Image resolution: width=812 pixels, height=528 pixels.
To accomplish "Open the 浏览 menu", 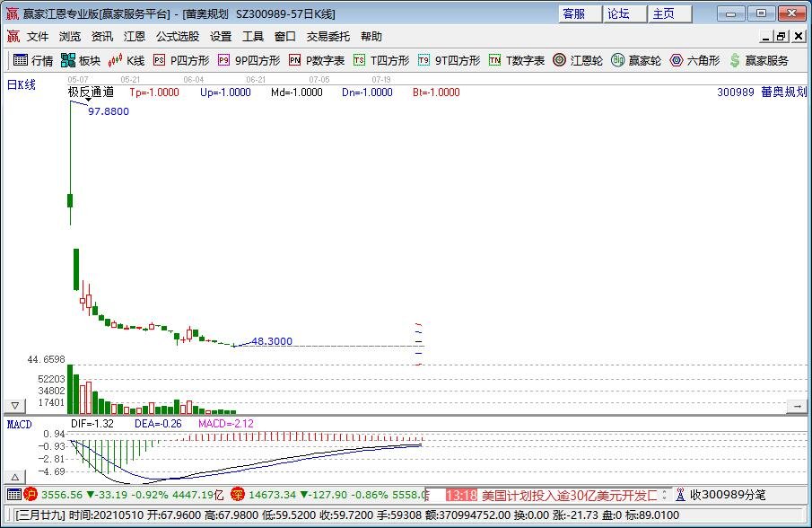I will (x=69, y=36).
